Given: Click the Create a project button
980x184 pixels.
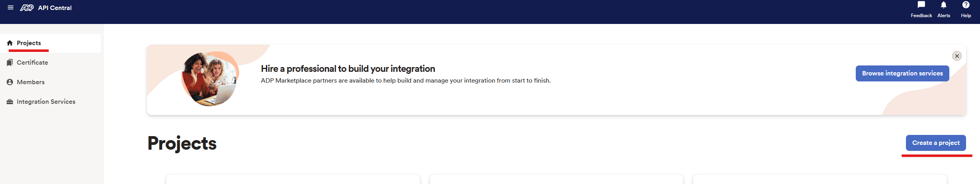Looking at the screenshot, I should tap(936, 143).
